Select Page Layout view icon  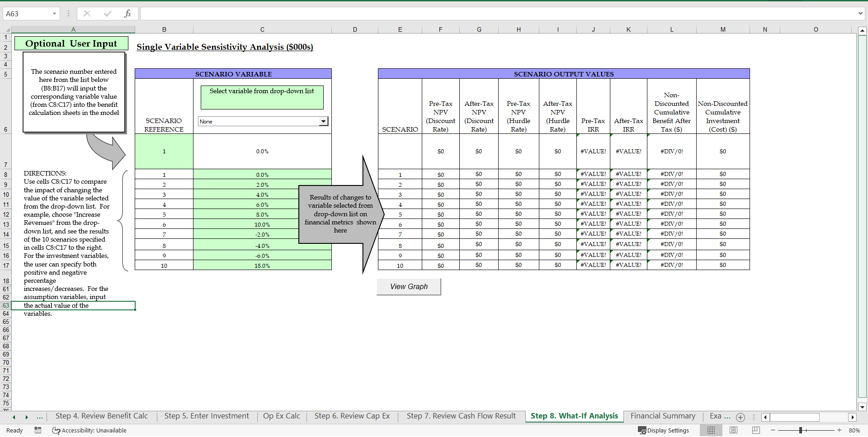click(733, 430)
